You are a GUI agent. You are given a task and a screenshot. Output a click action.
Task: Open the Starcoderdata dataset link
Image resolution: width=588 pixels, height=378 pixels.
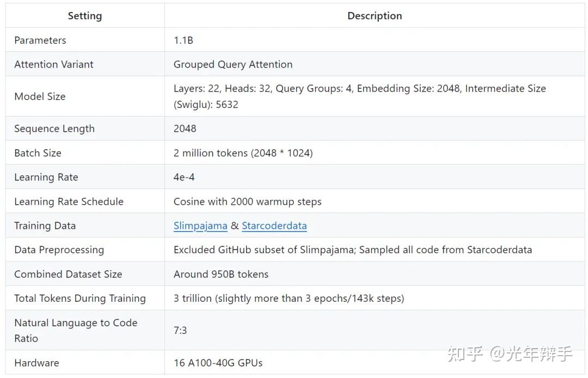pos(274,225)
